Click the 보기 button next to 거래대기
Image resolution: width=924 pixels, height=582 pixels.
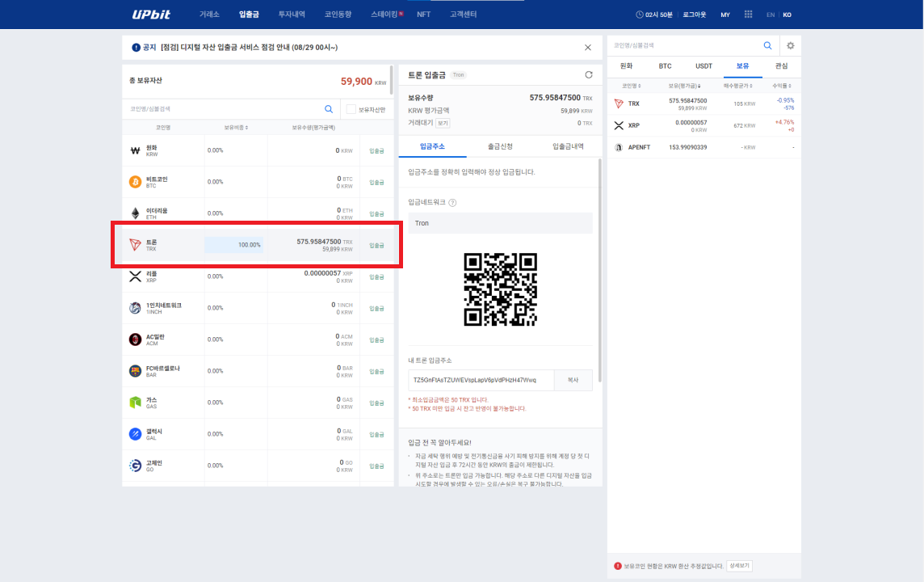[443, 123]
